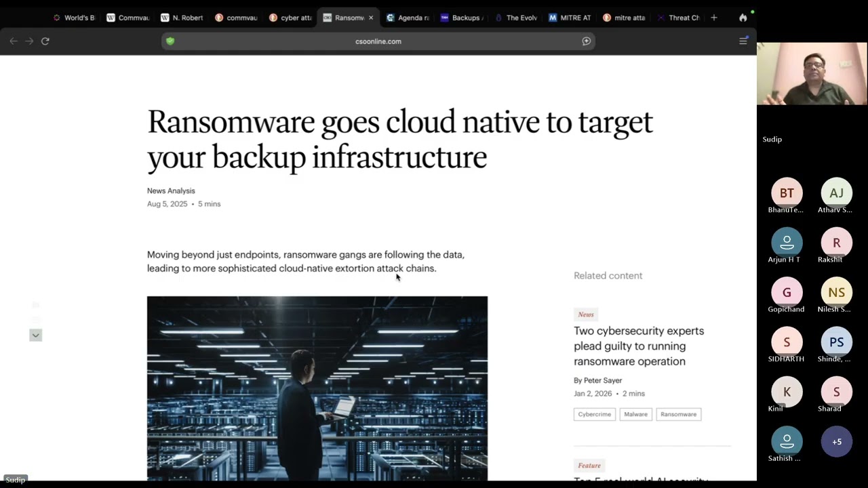Go back using the browser back arrow

tap(14, 41)
